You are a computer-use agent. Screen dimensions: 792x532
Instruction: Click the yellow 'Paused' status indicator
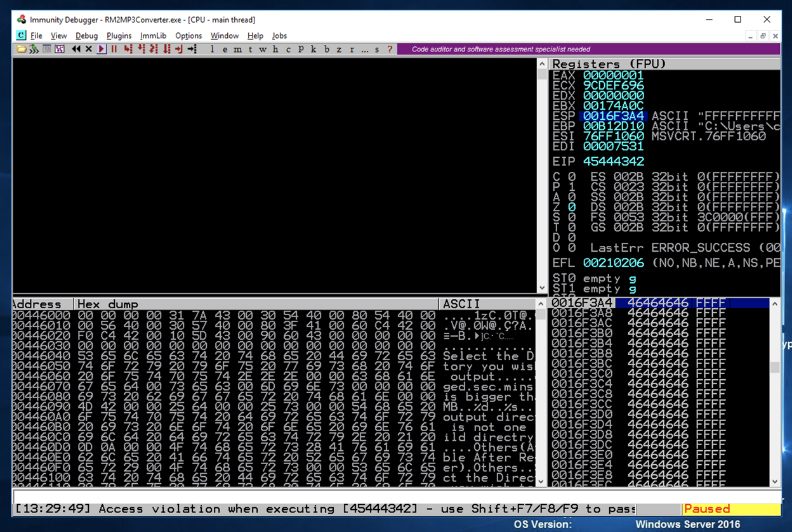[731, 509]
